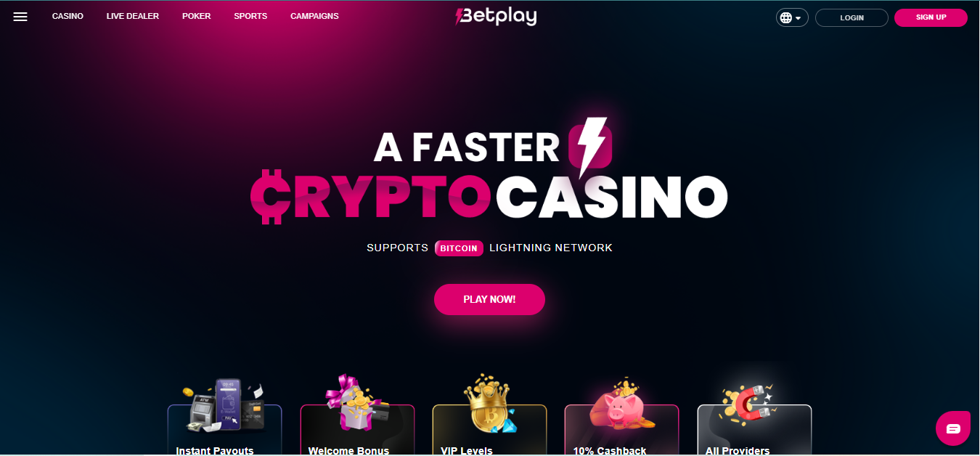Click the gift box Welcome Bonus icon
This screenshot has width=980, height=456.
[356, 404]
